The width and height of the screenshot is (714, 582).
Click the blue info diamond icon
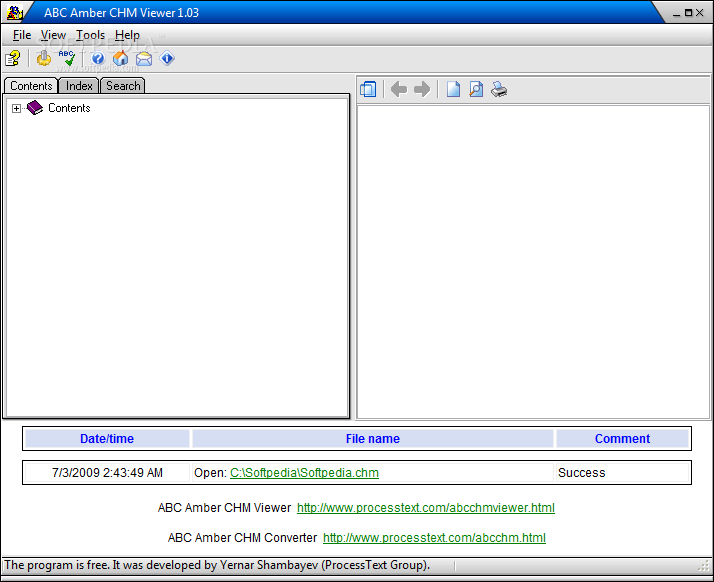[x=167, y=58]
